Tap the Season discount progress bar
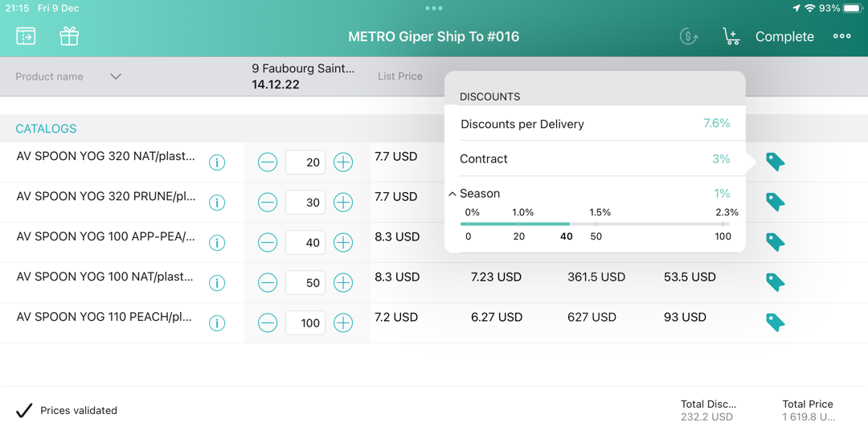Image resolution: width=868 pixels, height=439 pixels. pos(595,224)
